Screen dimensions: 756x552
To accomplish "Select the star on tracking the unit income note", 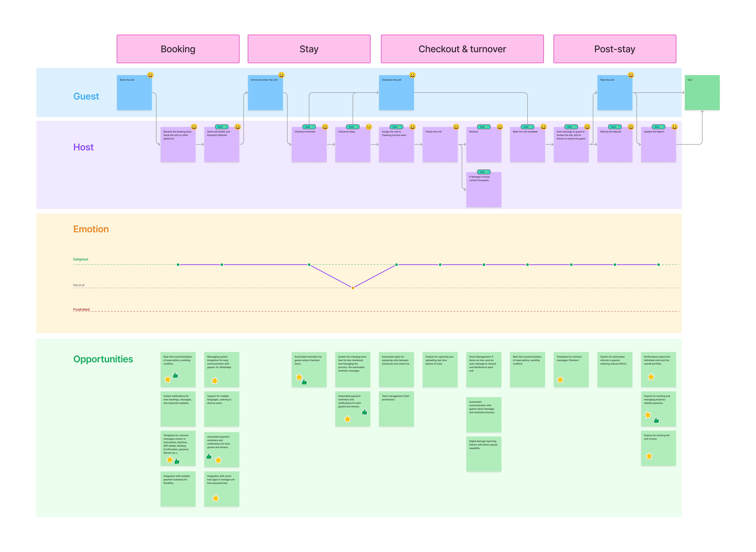I will click(x=649, y=456).
